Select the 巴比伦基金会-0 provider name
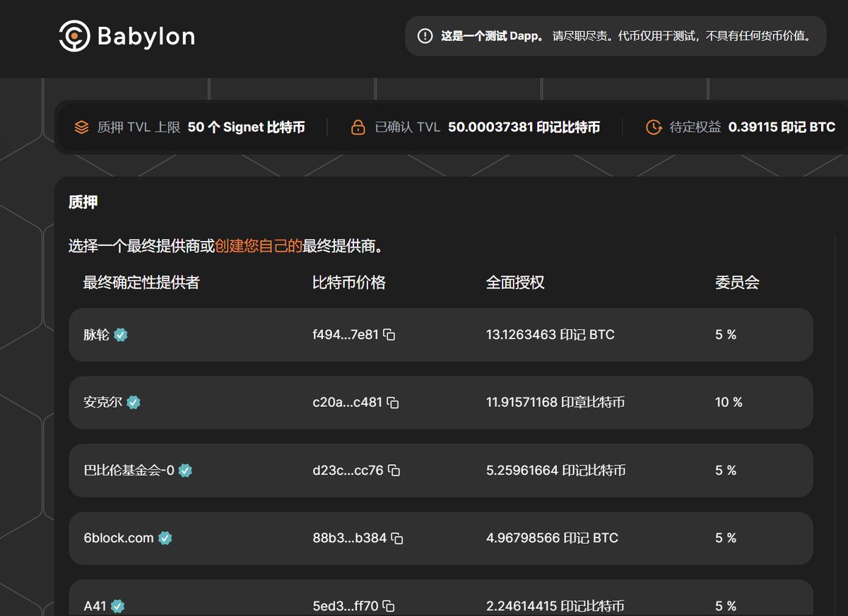 click(x=129, y=470)
